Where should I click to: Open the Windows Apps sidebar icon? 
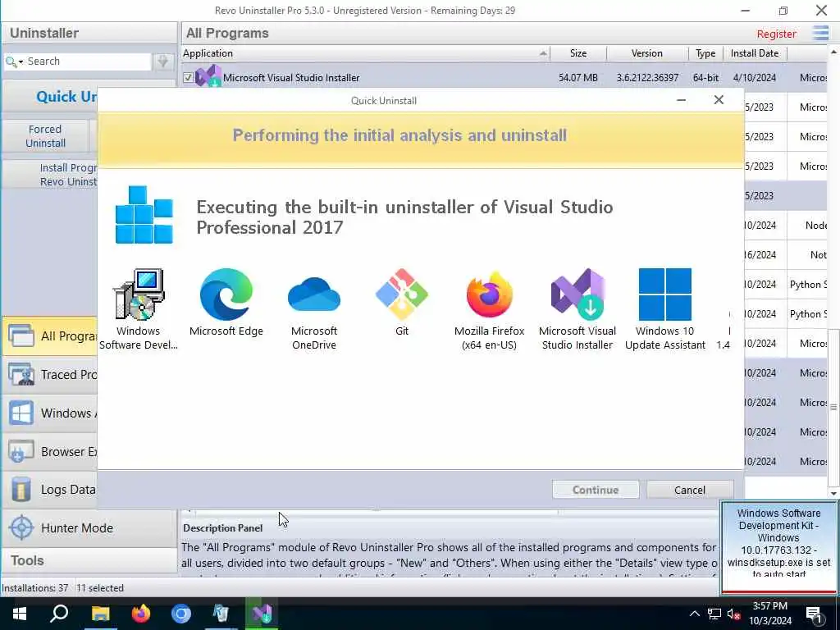(x=21, y=413)
